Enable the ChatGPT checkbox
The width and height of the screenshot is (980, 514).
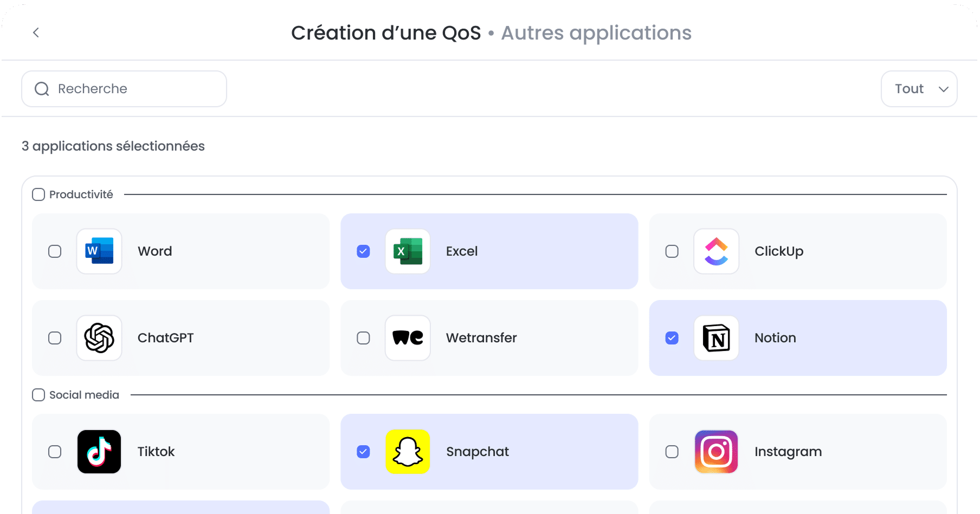coord(55,338)
